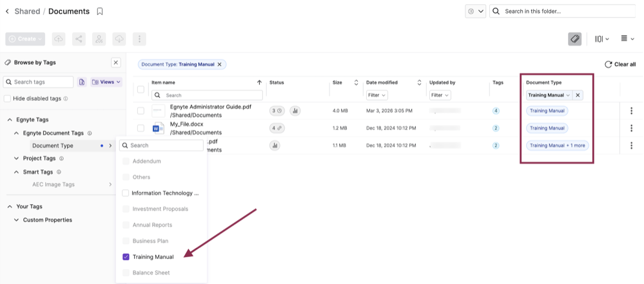Uncheck the Training Manual tag
The height and width of the screenshot is (284, 644).
(x=126, y=257)
